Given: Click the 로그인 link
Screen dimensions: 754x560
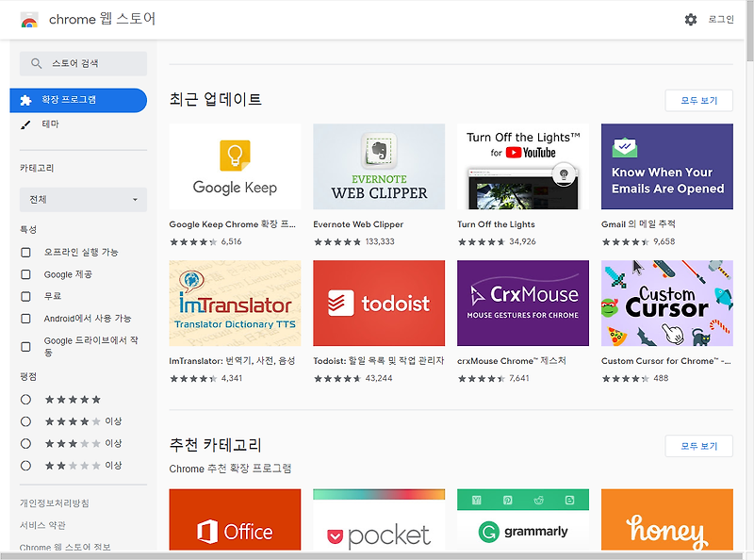Looking at the screenshot, I should [721, 20].
